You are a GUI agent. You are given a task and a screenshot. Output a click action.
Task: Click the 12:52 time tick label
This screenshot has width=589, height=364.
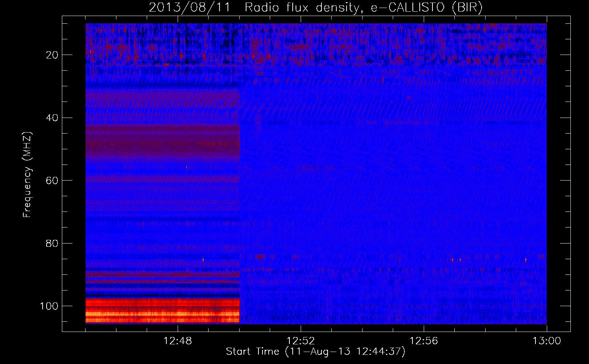[x=301, y=341]
